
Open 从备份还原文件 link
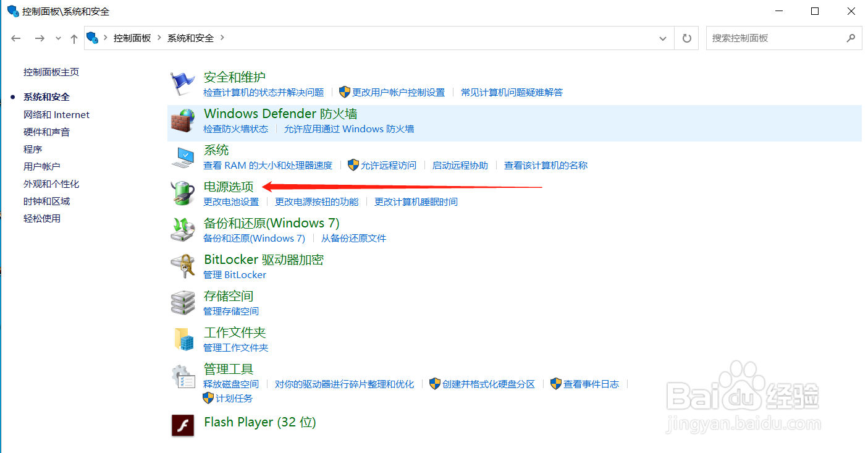click(x=354, y=239)
